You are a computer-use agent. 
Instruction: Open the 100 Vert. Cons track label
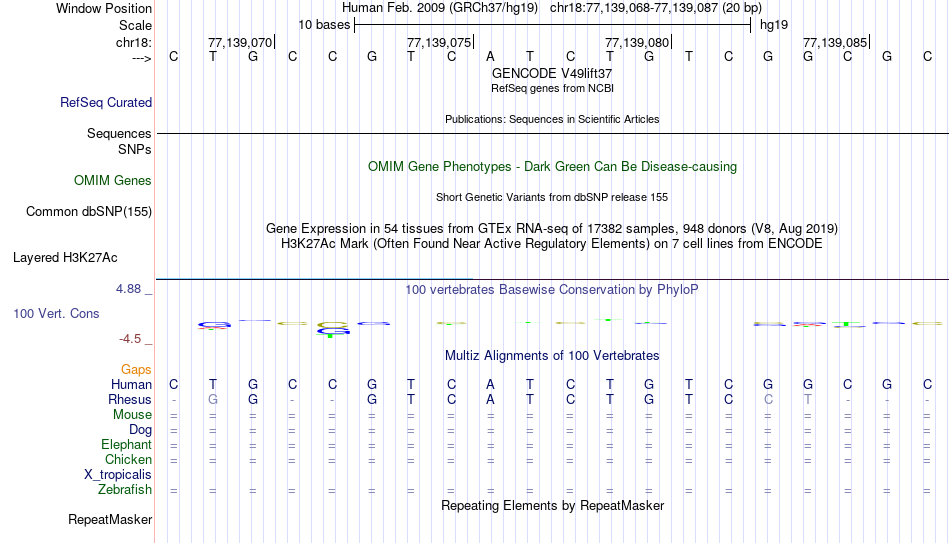pyautogui.click(x=56, y=313)
